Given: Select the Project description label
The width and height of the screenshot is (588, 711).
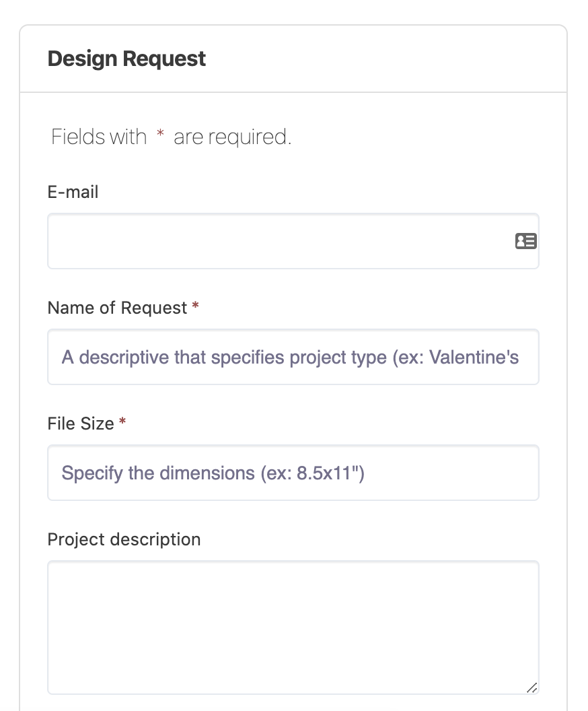Looking at the screenshot, I should (124, 539).
